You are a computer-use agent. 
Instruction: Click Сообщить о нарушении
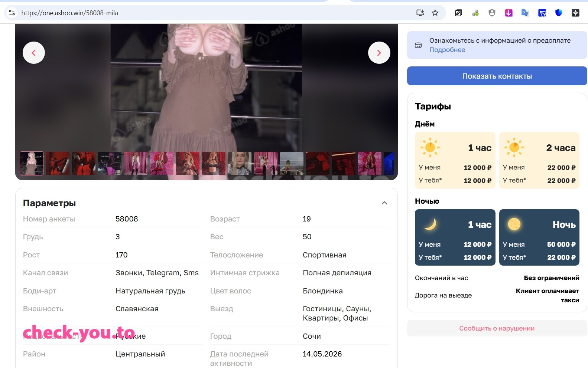pyautogui.click(x=497, y=328)
